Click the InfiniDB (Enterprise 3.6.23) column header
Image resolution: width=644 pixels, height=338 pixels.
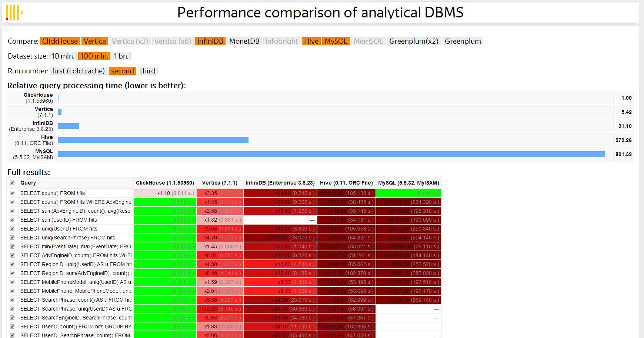[x=280, y=183]
